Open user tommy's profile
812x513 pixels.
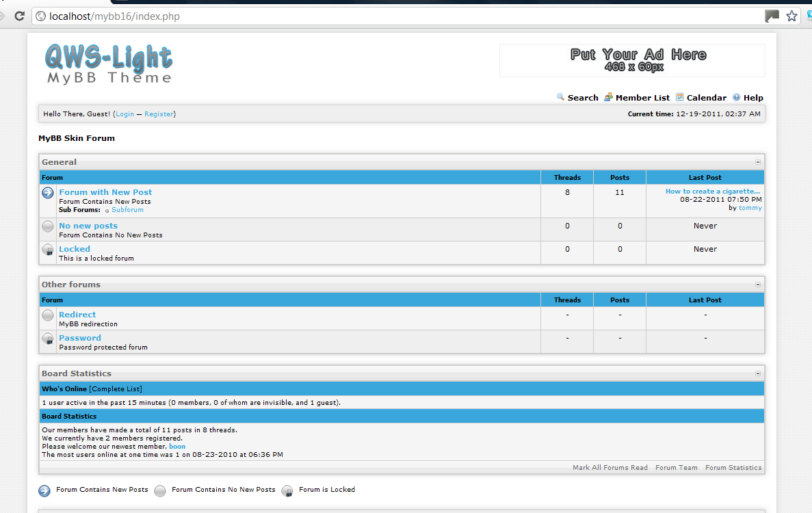pos(750,207)
